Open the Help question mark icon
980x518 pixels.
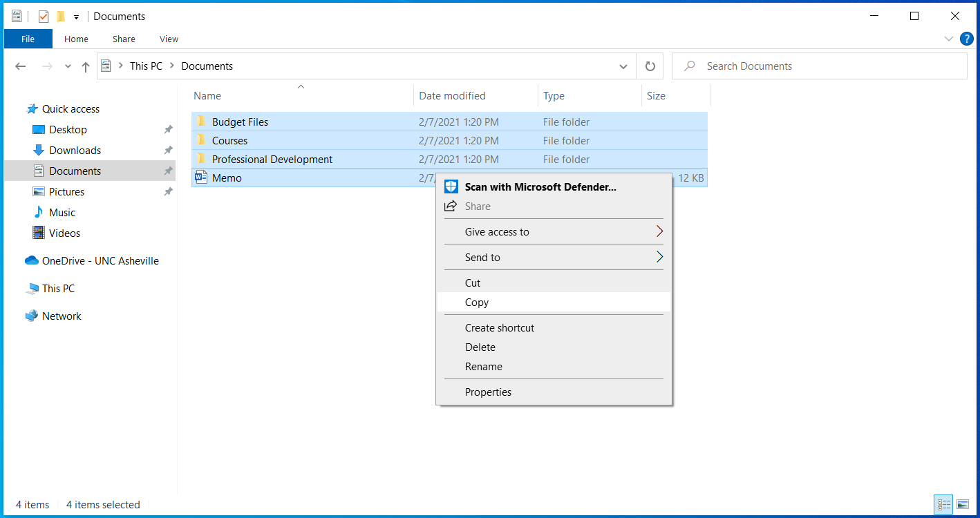967,39
